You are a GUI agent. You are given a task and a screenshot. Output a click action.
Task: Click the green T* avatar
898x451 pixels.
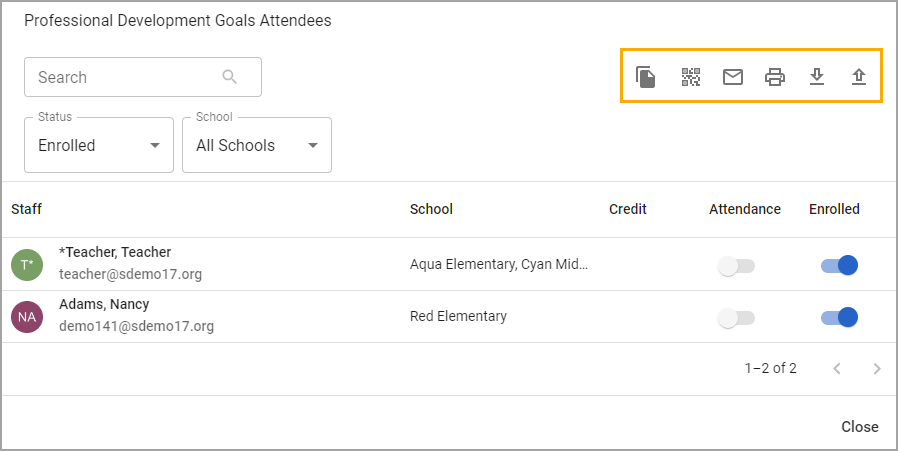[27, 265]
